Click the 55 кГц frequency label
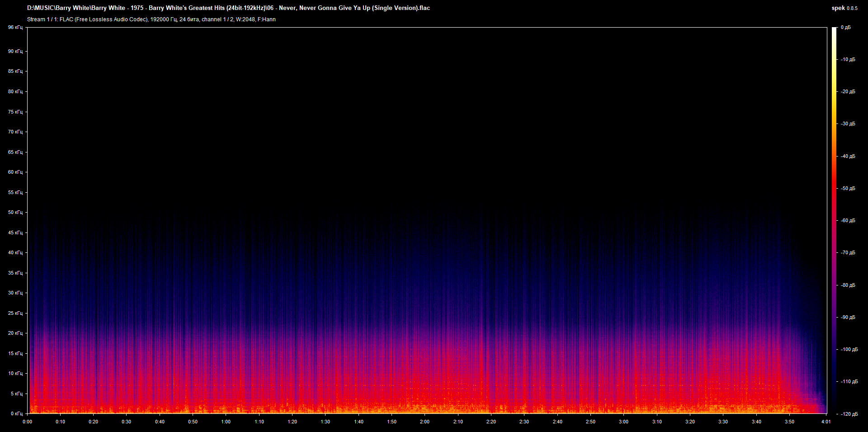The image size is (868, 432). (x=15, y=192)
